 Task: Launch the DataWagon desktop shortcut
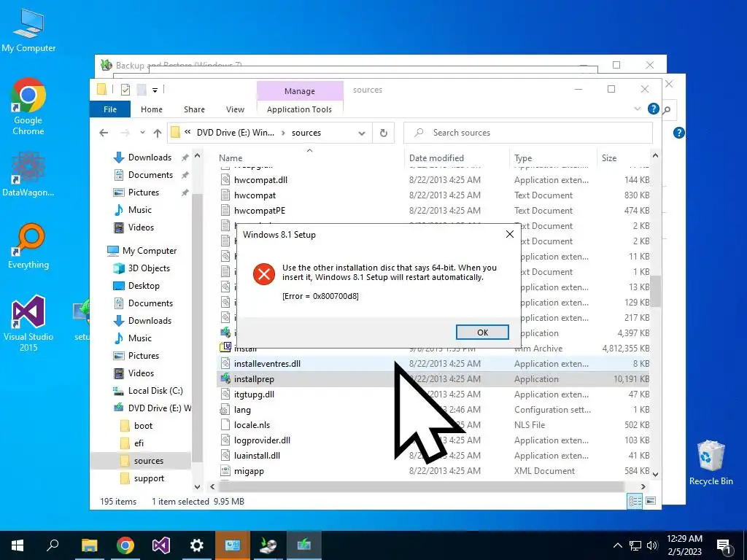(x=28, y=174)
